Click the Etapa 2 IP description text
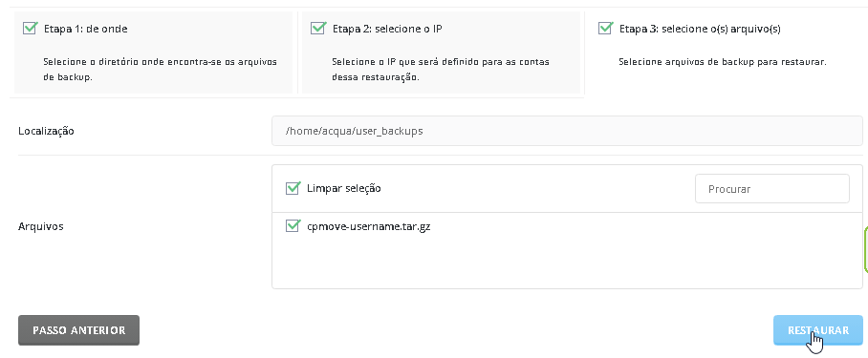Viewport: 868px width, 358px height. click(441, 69)
